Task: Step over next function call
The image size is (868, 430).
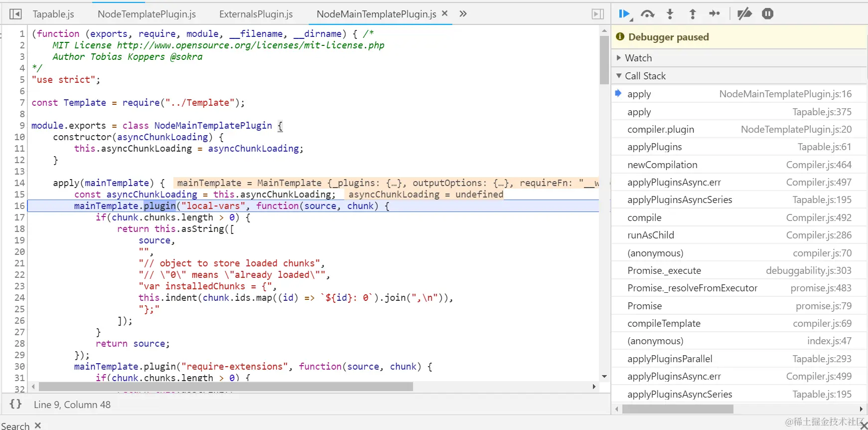Action: click(x=647, y=14)
